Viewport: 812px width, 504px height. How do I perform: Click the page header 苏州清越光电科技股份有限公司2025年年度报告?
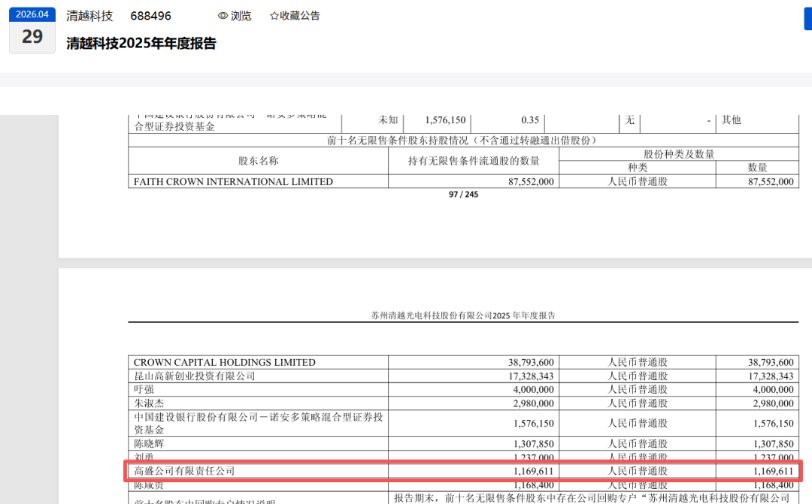point(463,315)
